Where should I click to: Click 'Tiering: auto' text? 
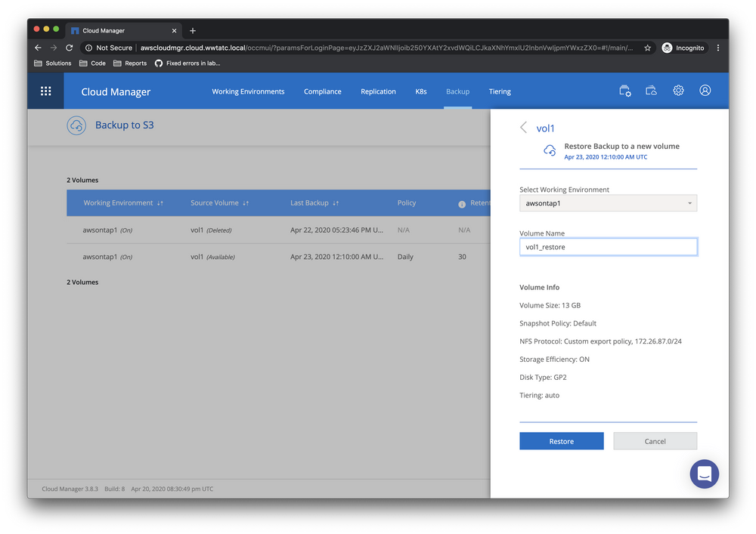pyautogui.click(x=539, y=395)
